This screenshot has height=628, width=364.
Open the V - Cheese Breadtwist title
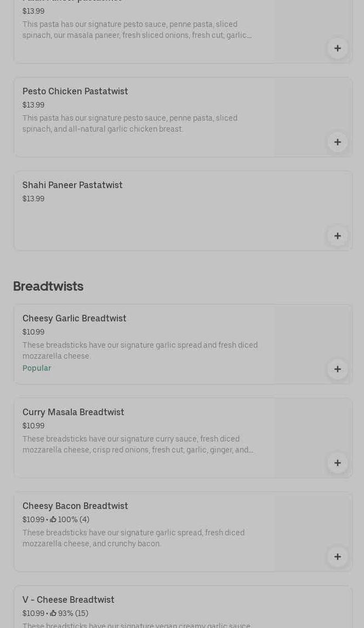(x=69, y=599)
